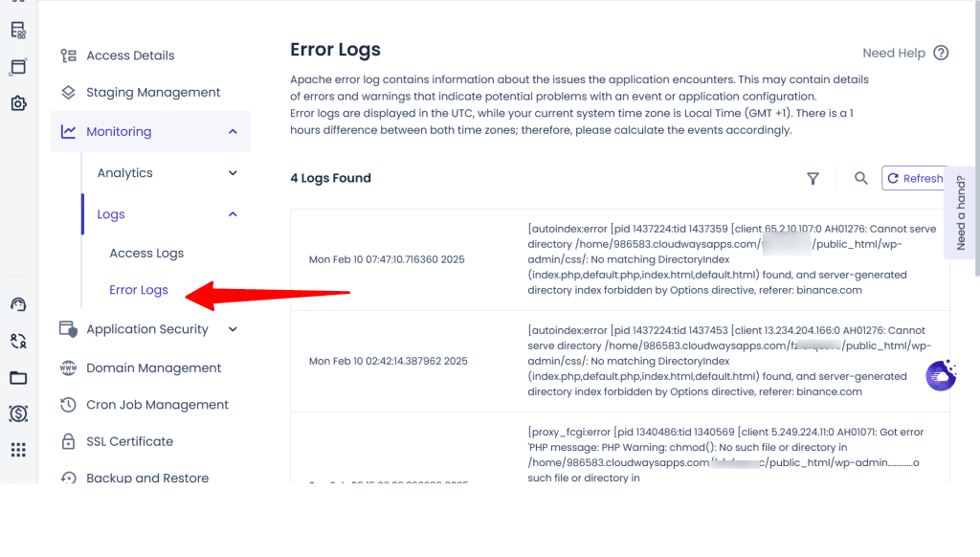Open Access Logs in sidebar
This screenshot has width=980, height=557.
146,254
